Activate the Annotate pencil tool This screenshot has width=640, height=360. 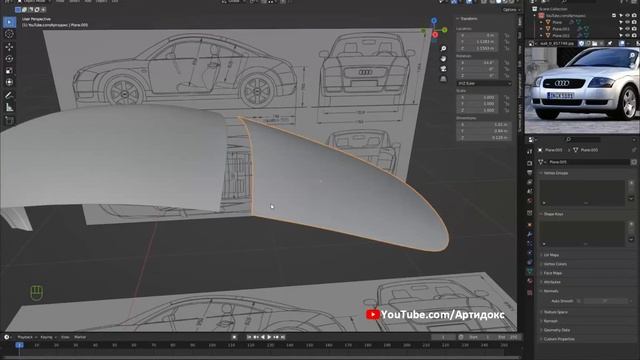click(9, 96)
